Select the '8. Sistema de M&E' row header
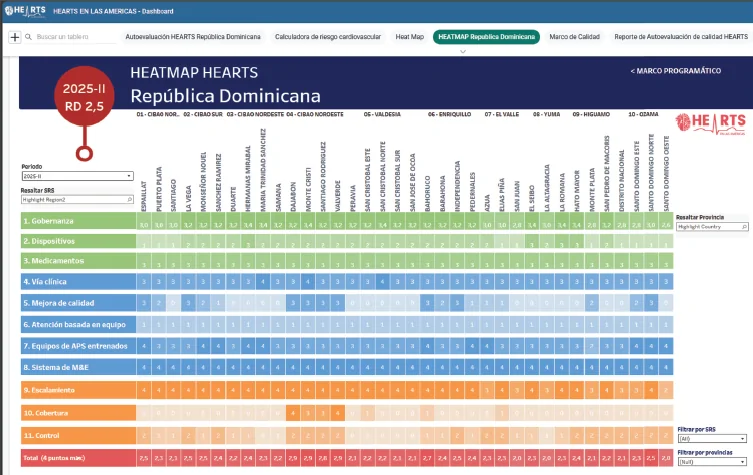Screen dimensions: 753x475 (79, 367)
